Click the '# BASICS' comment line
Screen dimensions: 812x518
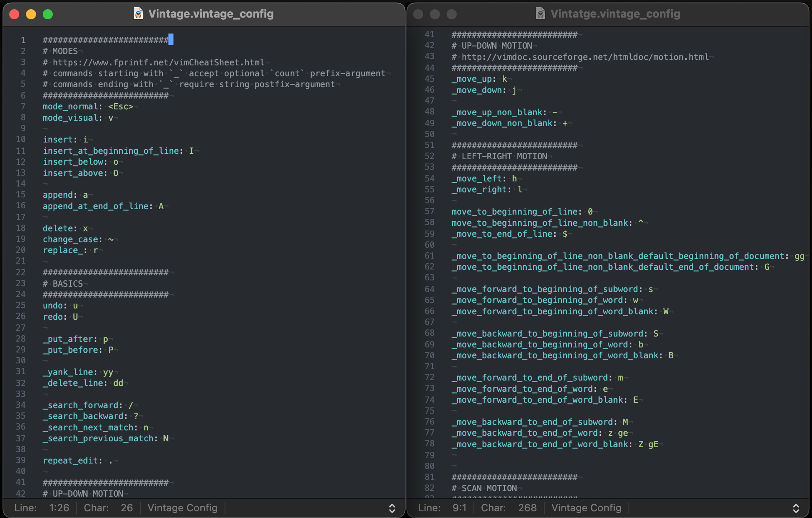(63, 284)
